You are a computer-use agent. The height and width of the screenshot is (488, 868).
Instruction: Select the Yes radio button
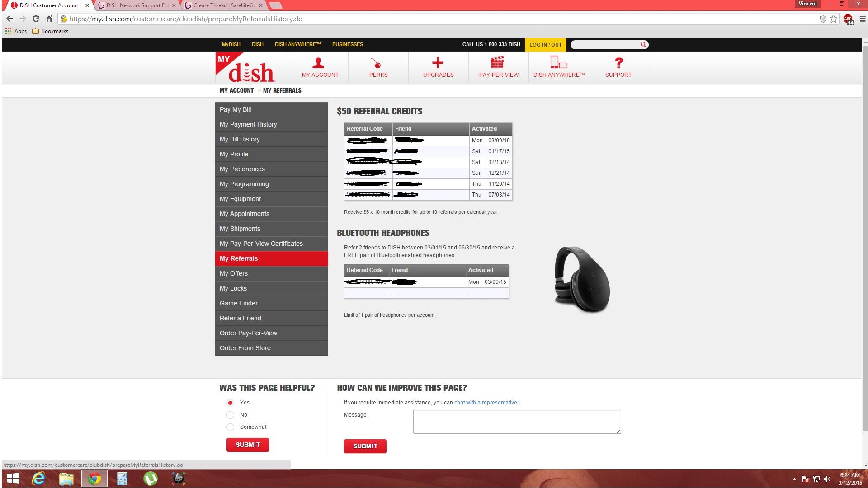[x=230, y=403]
